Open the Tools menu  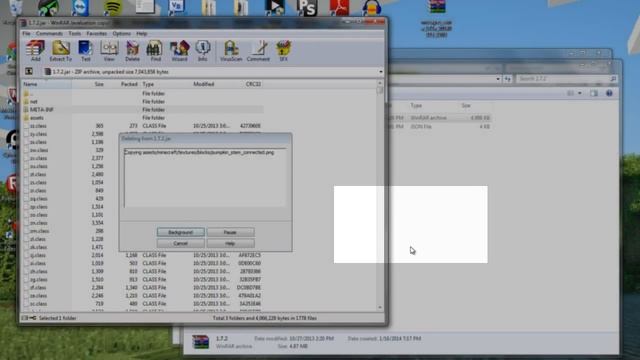74,33
